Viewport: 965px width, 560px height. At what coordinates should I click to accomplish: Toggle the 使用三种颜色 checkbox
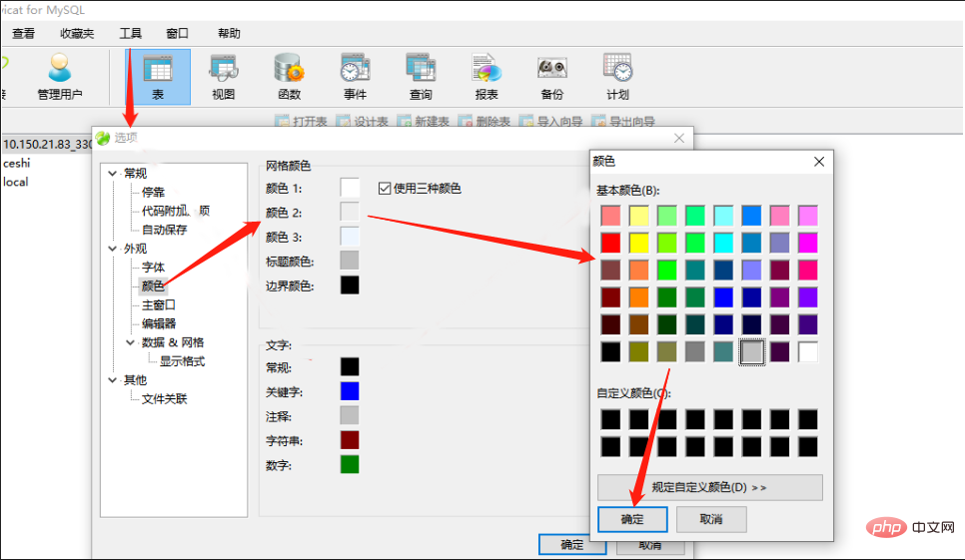click(x=385, y=188)
